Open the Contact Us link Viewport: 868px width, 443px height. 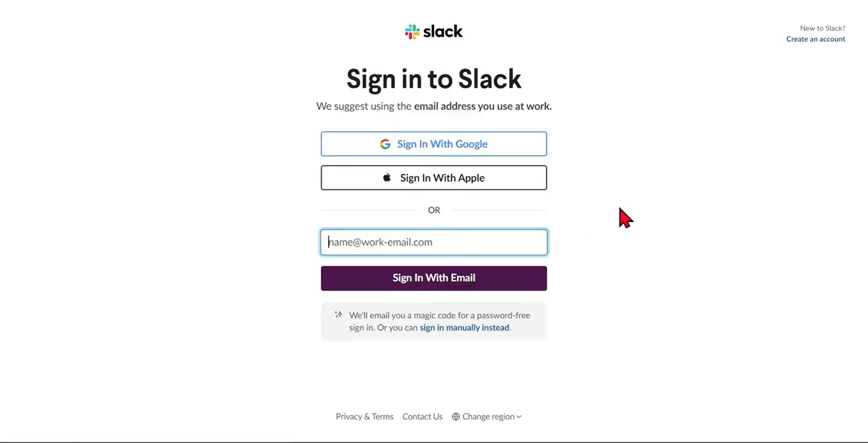coord(422,416)
